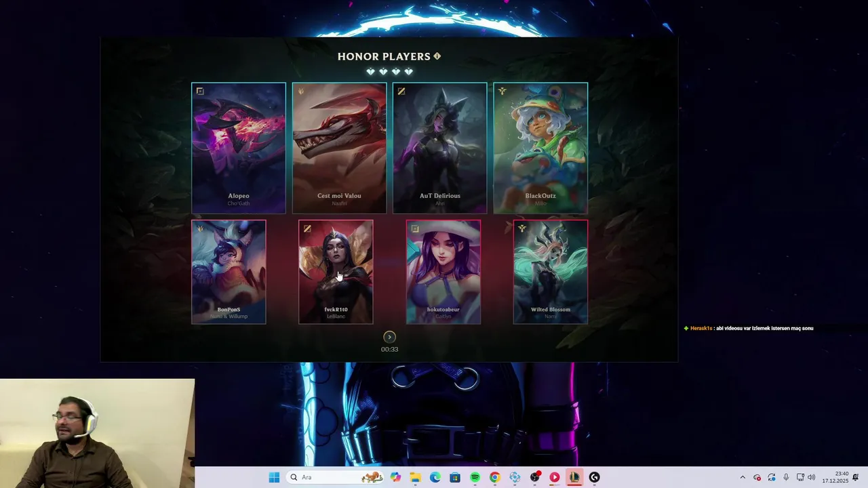Viewport: 868px width, 488px height.
Task: Honor BonPonS playing Nunu & Willump
Action: 229,272
